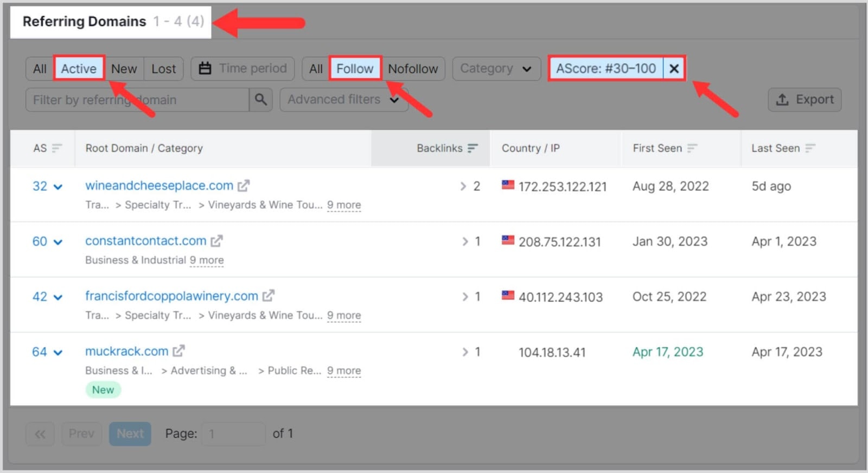Screen dimensions: 868x473
Task: Sort by the AS column icon
Action: pos(57,148)
